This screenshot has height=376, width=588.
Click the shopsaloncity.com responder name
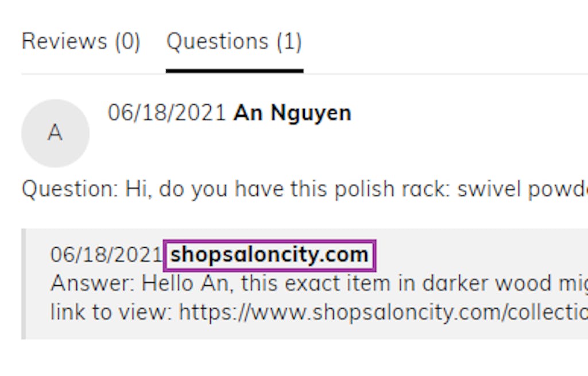(269, 255)
